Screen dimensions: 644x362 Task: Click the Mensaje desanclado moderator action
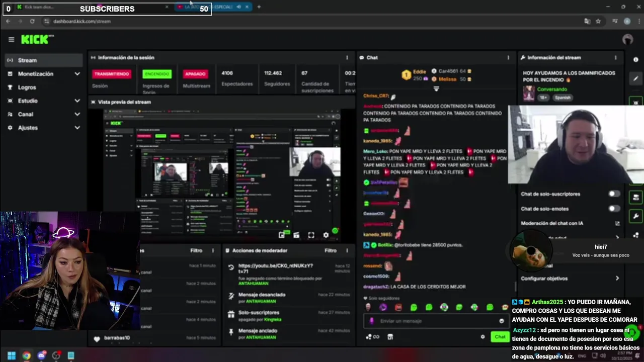262,295
